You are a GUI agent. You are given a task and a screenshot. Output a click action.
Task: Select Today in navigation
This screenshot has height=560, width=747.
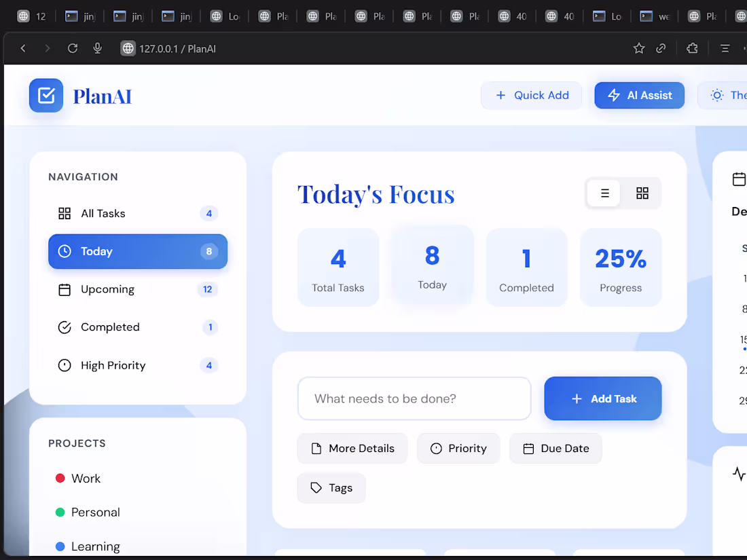(138, 251)
